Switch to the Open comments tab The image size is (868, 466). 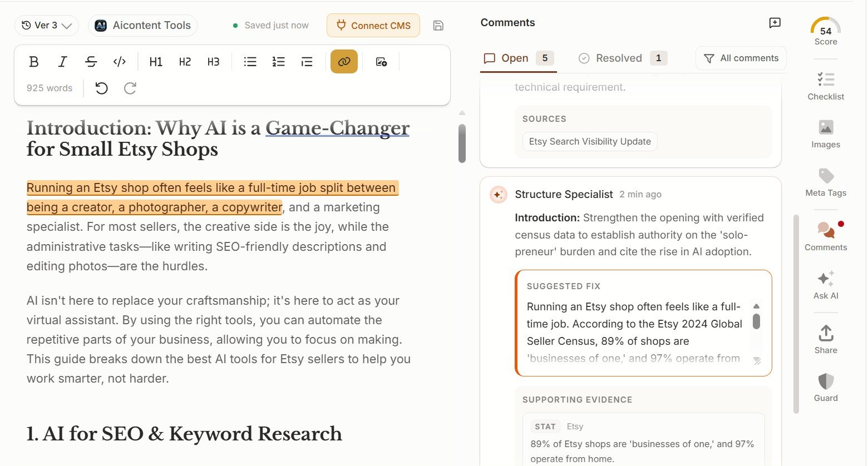coord(518,58)
